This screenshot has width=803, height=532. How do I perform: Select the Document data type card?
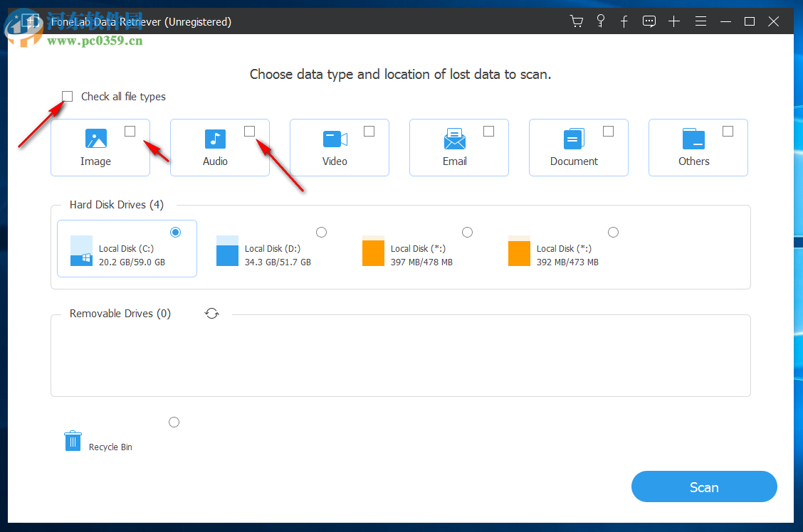[578, 147]
